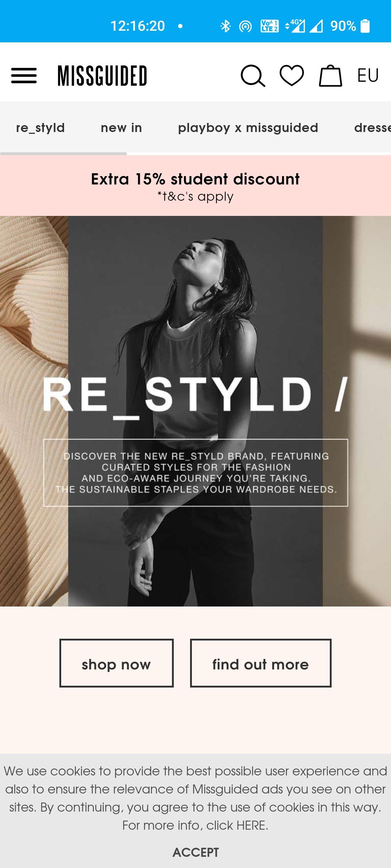Open the wishlist heart icon
This screenshot has height=868, width=391.
pyautogui.click(x=292, y=75)
